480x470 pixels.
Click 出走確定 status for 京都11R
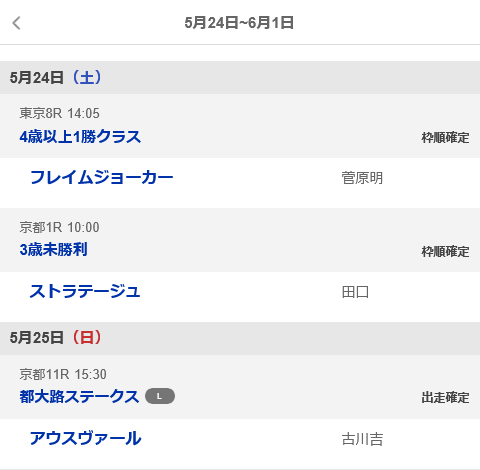coord(445,398)
